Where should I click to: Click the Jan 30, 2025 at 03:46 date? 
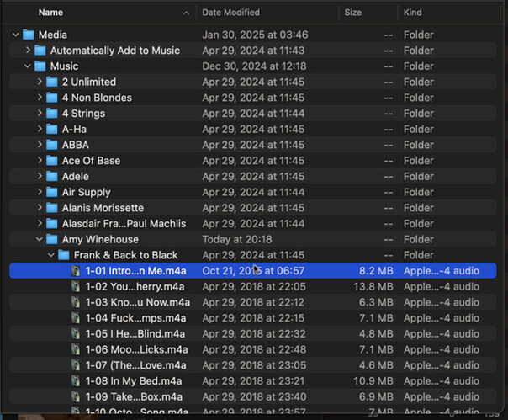pyautogui.click(x=255, y=35)
